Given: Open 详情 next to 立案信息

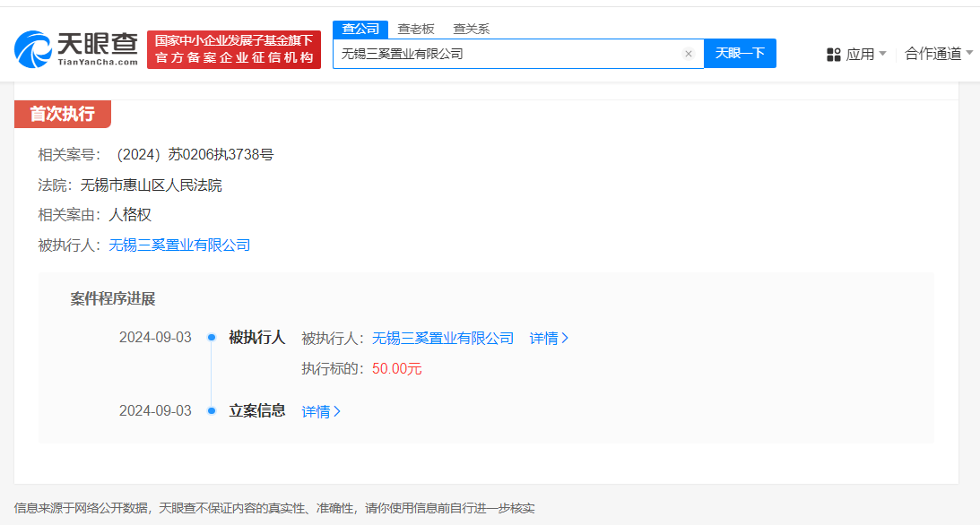Looking at the screenshot, I should point(321,411).
